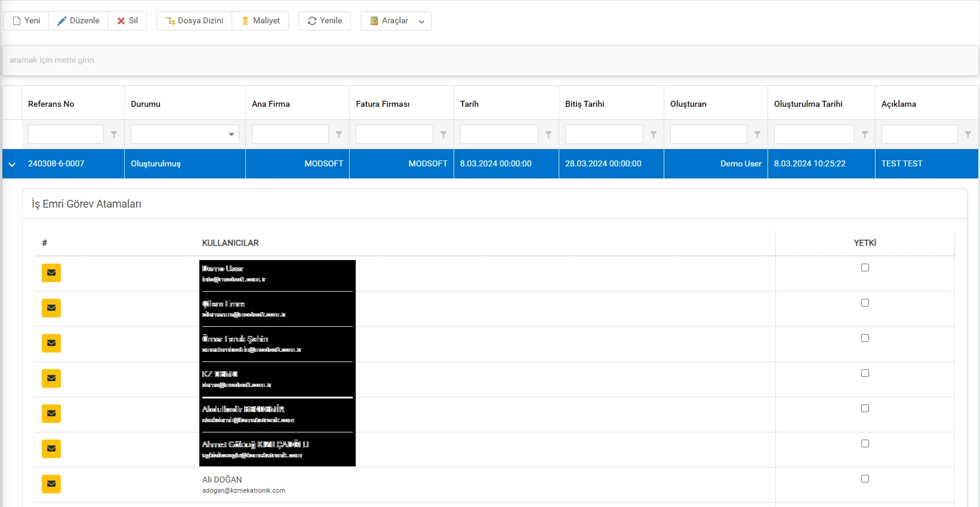Click the search text field
Viewport: 980px width, 507px height.
click(489, 60)
